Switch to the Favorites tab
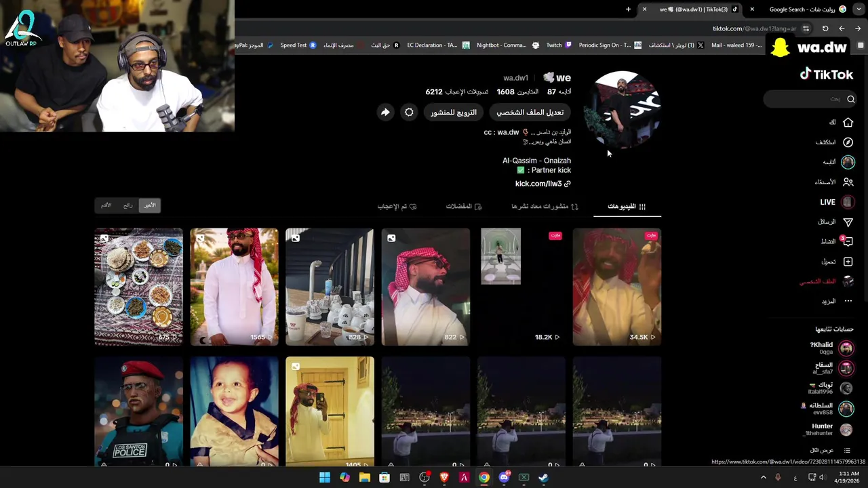868x488 pixels. (464, 206)
